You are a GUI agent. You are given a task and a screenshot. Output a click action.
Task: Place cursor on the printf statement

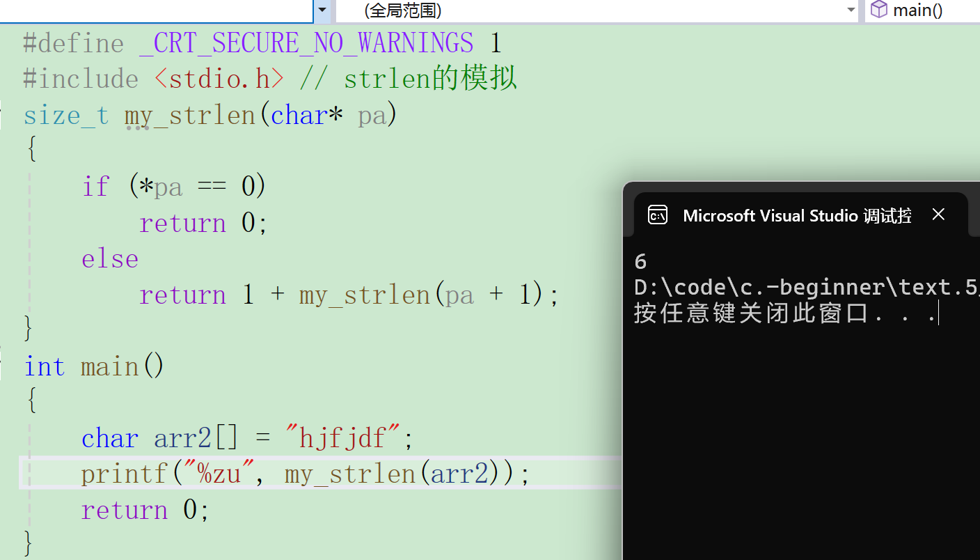point(306,474)
